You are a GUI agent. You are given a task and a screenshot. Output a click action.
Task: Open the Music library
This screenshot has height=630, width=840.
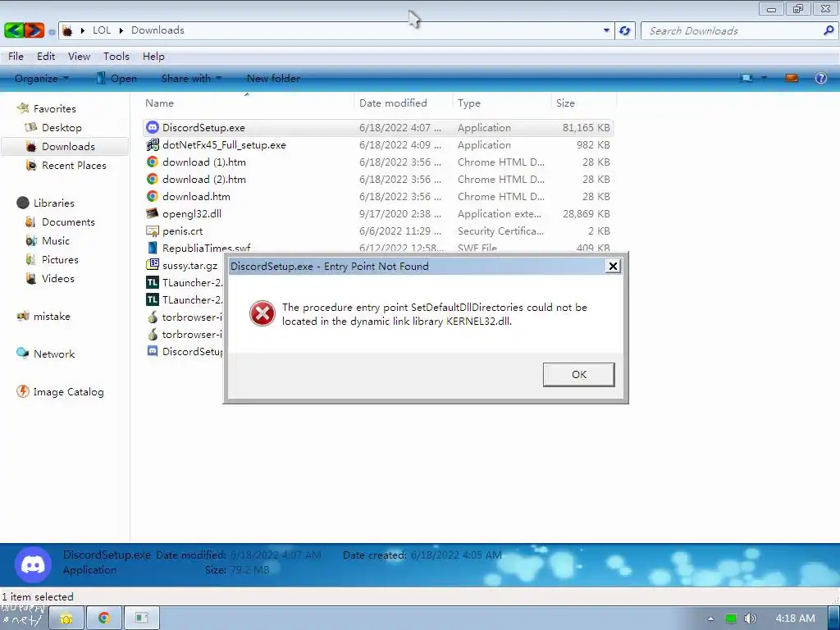click(x=56, y=240)
